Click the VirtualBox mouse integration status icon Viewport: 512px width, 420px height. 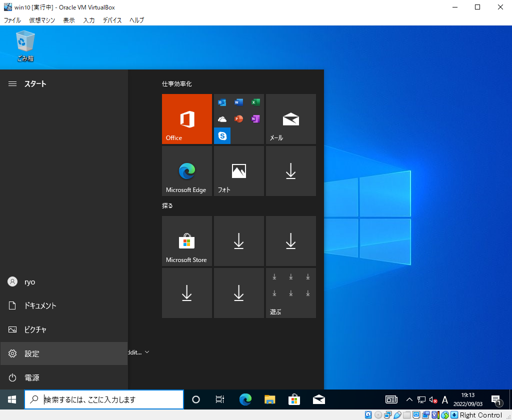click(x=444, y=415)
